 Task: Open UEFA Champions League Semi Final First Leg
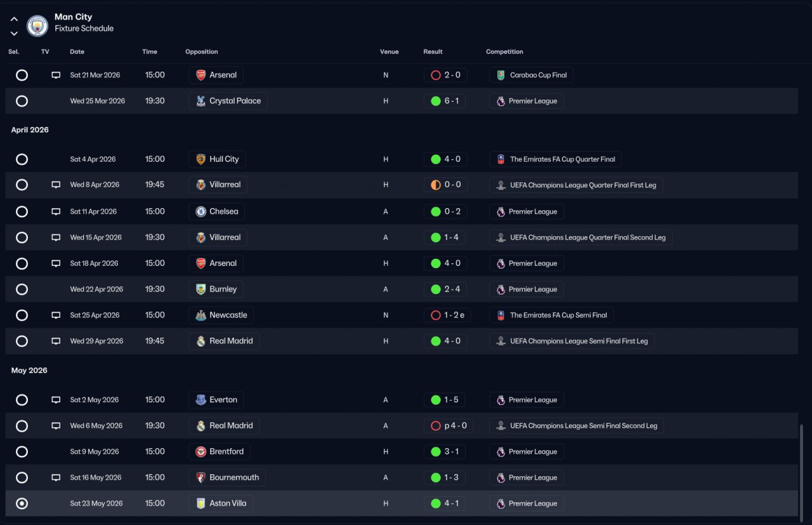click(572, 341)
